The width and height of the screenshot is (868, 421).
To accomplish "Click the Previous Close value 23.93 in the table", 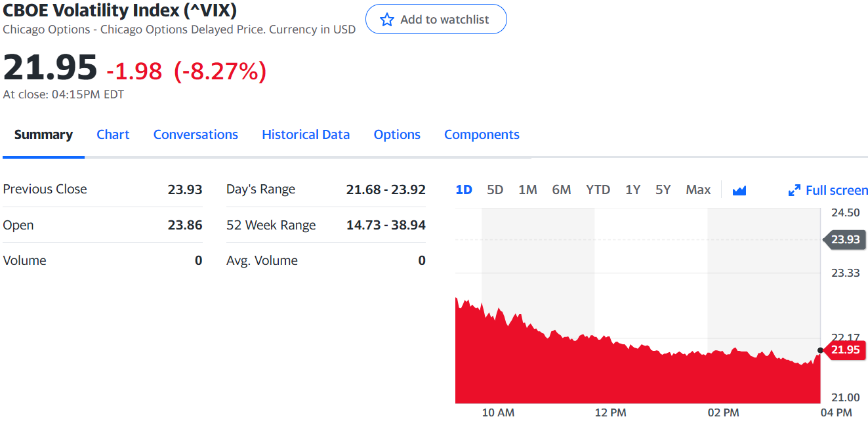I will pos(185,190).
